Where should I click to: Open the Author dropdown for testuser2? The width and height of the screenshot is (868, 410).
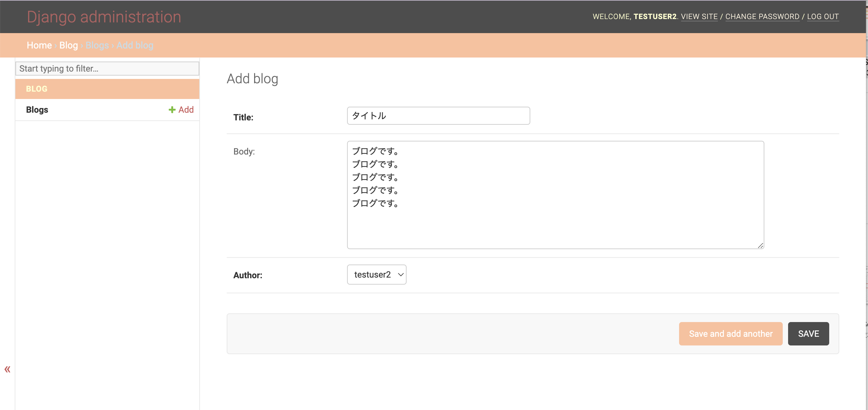376,275
